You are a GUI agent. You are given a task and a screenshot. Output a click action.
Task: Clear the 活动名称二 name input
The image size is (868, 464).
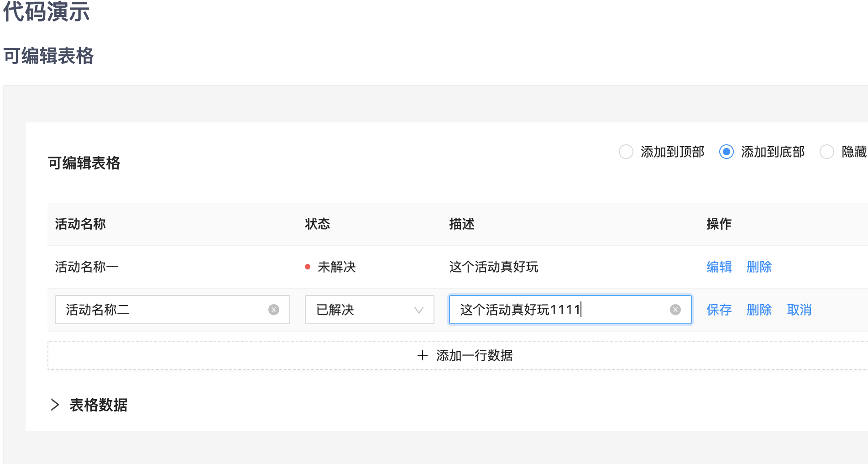pos(274,310)
